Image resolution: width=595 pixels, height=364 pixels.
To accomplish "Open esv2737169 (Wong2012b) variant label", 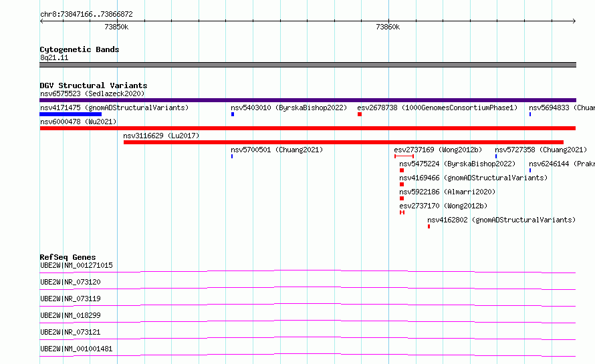I will tap(438, 150).
